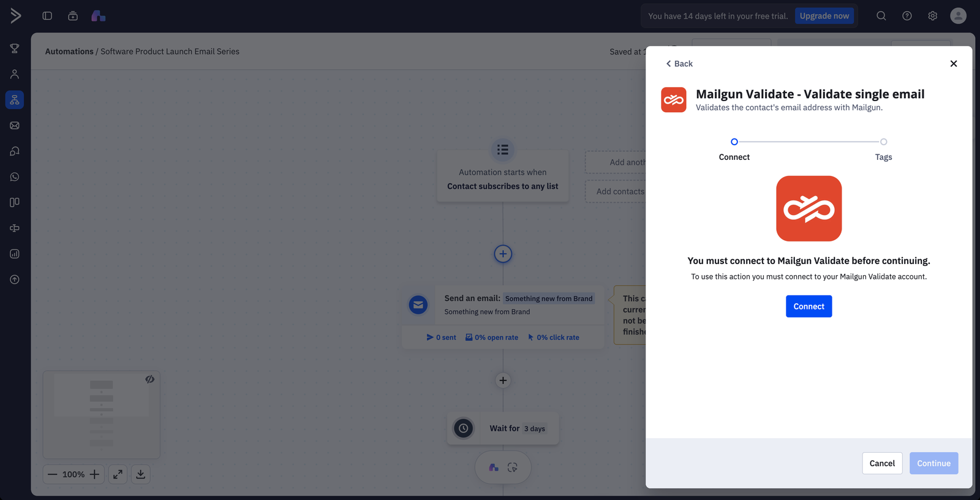This screenshot has height=500, width=980.
Task: Click the Wait step clock icon
Action: click(464, 428)
